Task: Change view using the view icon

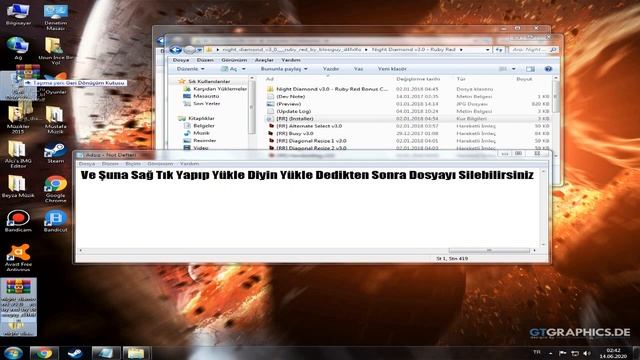Action: click(503, 69)
